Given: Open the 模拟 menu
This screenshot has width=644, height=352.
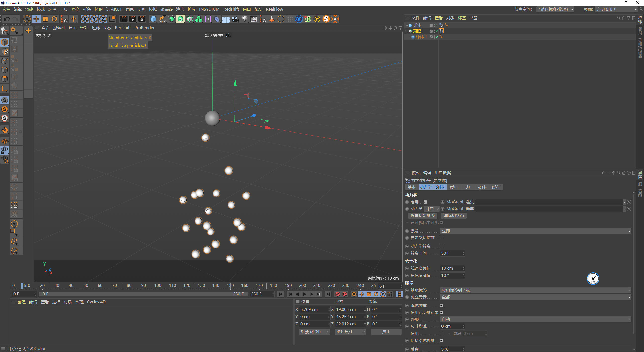Looking at the screenshot, I should click(153, 9).
